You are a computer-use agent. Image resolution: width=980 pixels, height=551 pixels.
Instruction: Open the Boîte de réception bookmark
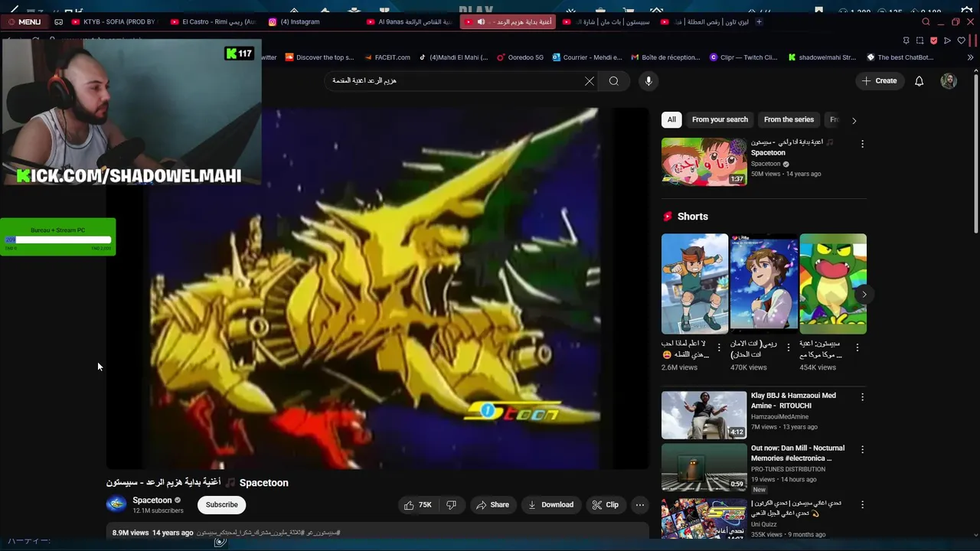(665, 57)
